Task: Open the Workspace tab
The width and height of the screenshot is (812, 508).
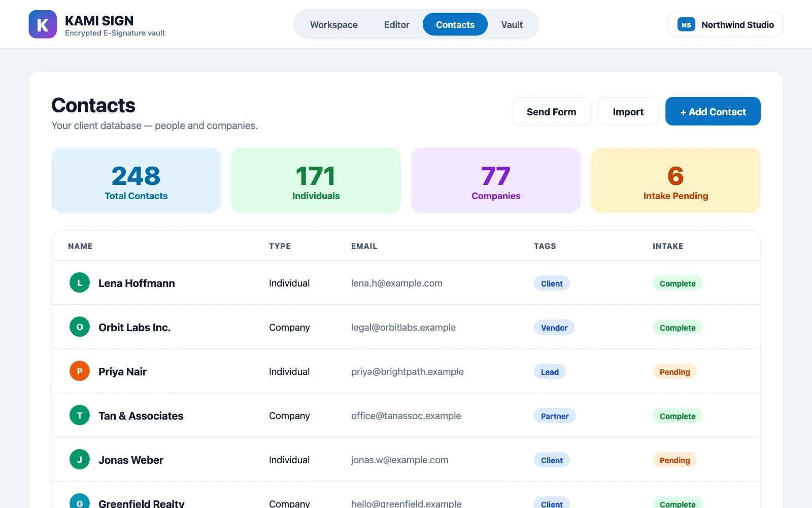Action: 334,24
